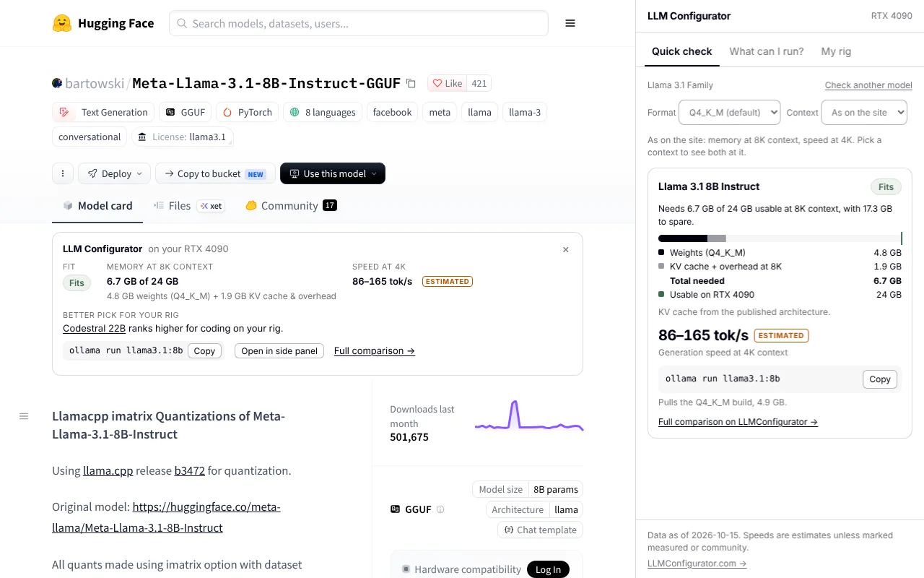Click the bartowski user avatar

(x=57, y=83)
